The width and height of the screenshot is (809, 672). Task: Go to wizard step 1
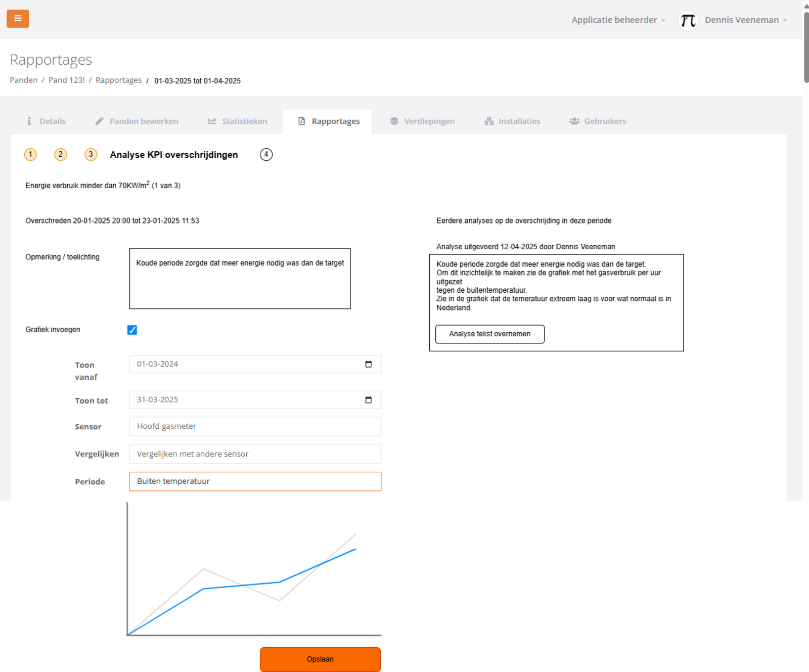(x=30, y=154)
